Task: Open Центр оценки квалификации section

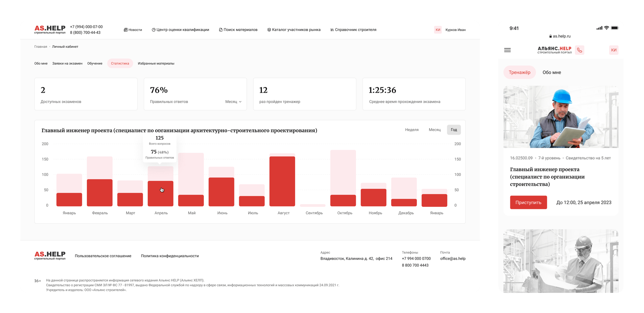Action: [x=180, y=30]
